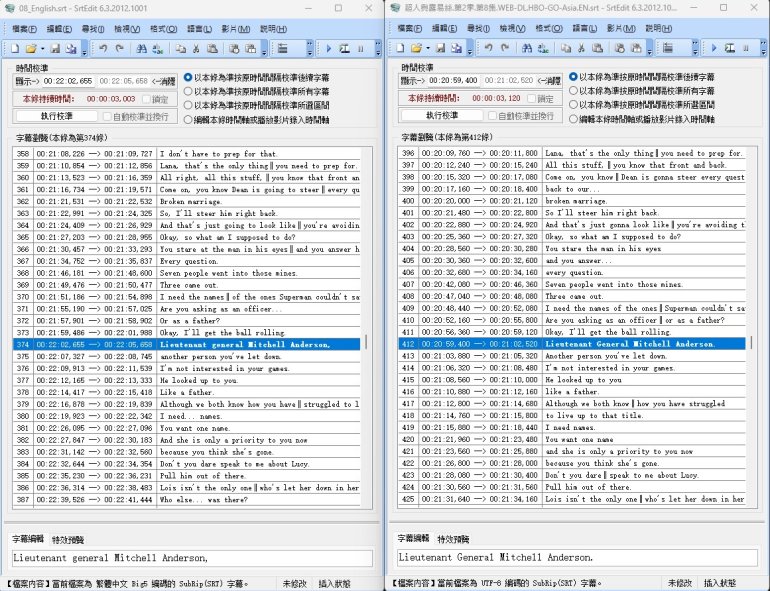This screenshot has width=770, height=591.
Task: Click Redo arrow in left window toolbar
Action: 119,49
